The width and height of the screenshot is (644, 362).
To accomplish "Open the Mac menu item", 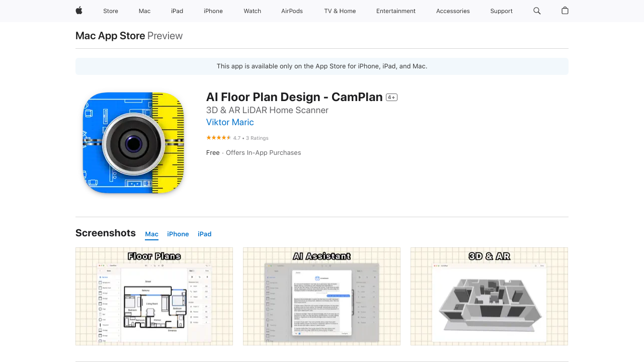I will tap(144, 11).
